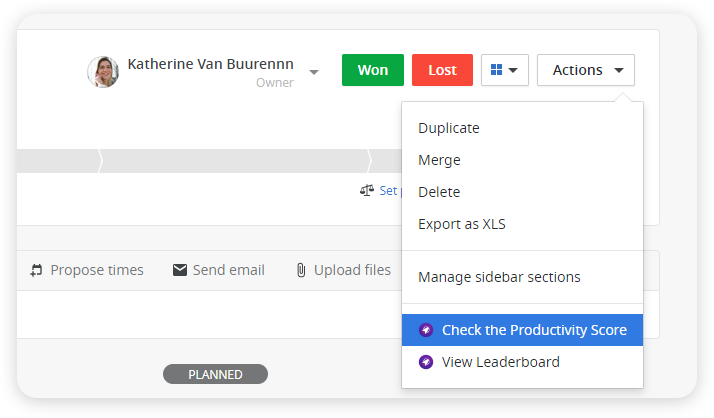Mark the deal as Lost
714x418 pixels.
coord(442,70)
